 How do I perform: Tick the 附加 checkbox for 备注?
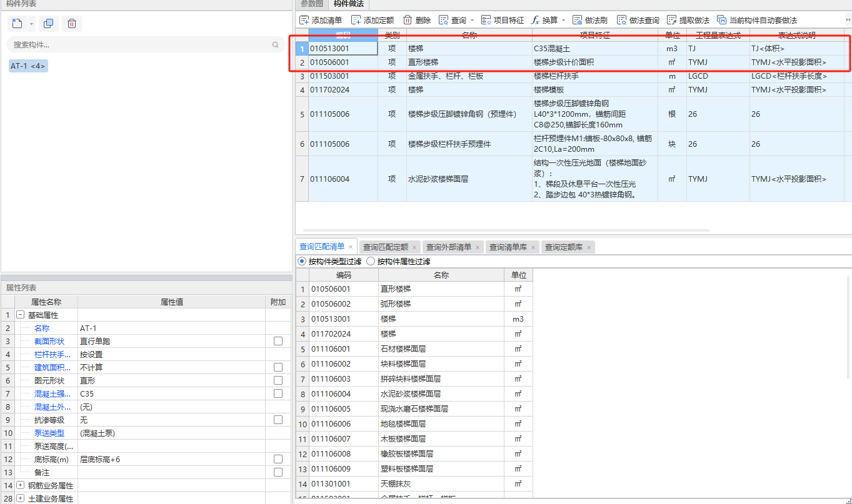[x=278, y=472]
